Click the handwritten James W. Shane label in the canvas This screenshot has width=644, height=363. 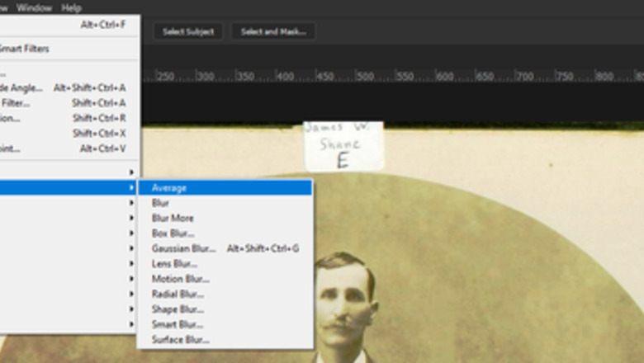(x=343, y=145)
